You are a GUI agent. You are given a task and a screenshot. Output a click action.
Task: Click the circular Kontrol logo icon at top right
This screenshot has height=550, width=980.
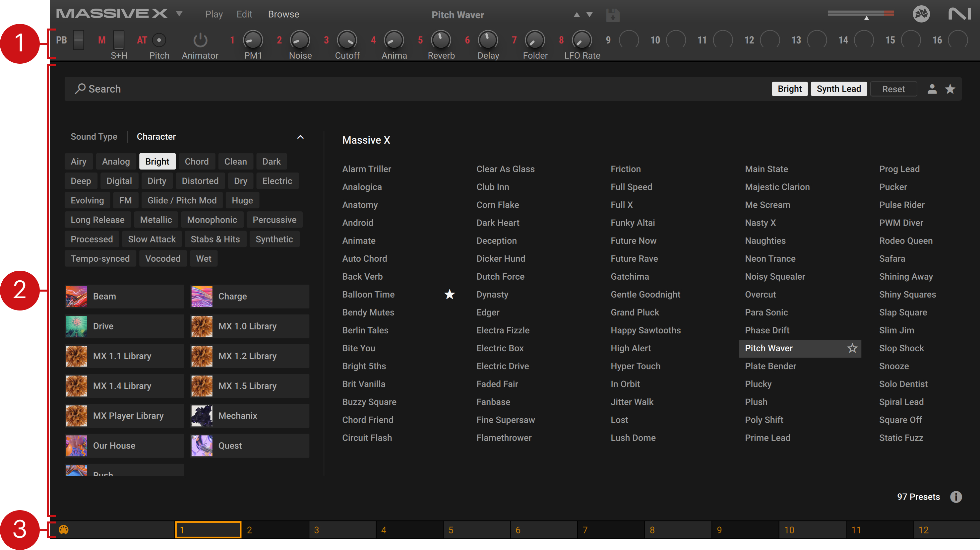(x=921, y=15)
